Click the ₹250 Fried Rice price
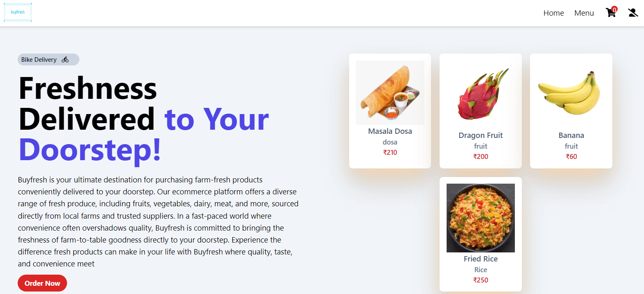The width and height of the screenshot is (644, 294). pyautogui.click(x=481, y=280)
